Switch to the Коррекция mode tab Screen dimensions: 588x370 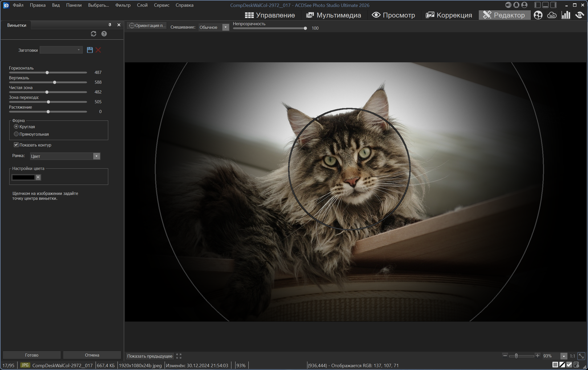click(449, 15)
